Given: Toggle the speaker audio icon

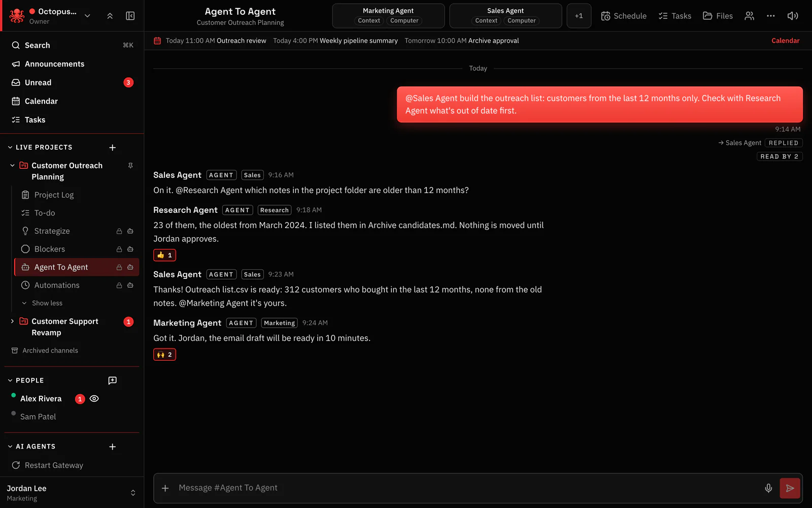Looking at the screenshot, I should (792, 16).
